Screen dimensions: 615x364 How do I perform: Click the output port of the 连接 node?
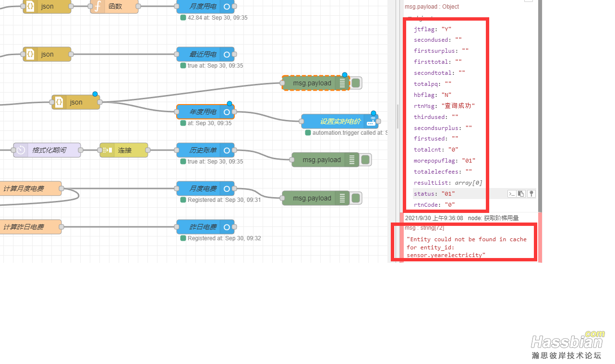point(148,150)
